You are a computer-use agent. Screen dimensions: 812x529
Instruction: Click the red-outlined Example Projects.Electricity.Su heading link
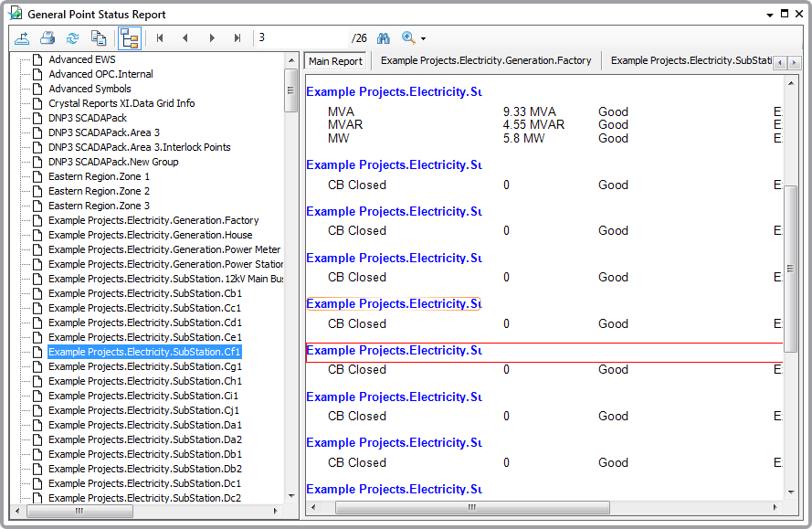(x=393, y=351)
